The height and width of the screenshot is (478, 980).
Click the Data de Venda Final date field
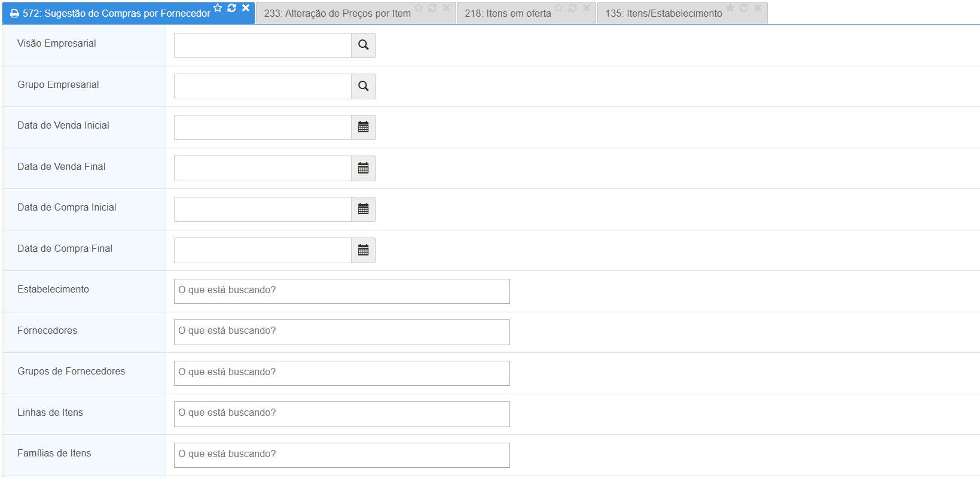click(x=262, y=169)
